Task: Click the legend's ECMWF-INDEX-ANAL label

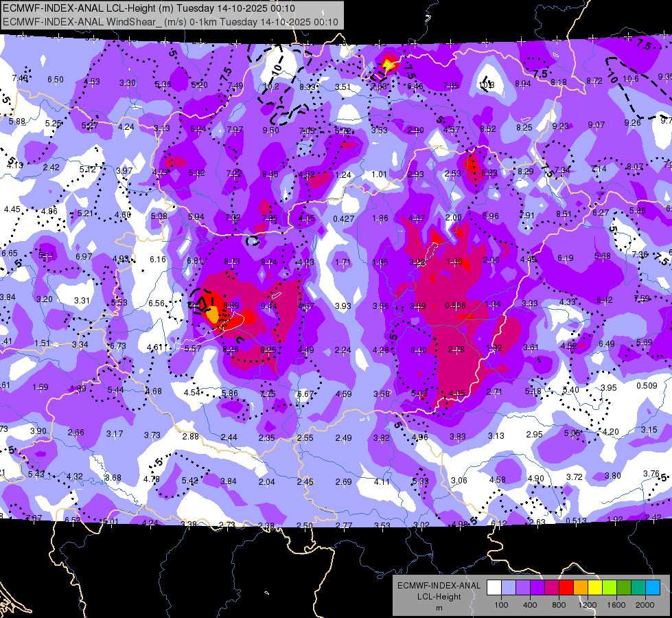Action: (439, 586)
